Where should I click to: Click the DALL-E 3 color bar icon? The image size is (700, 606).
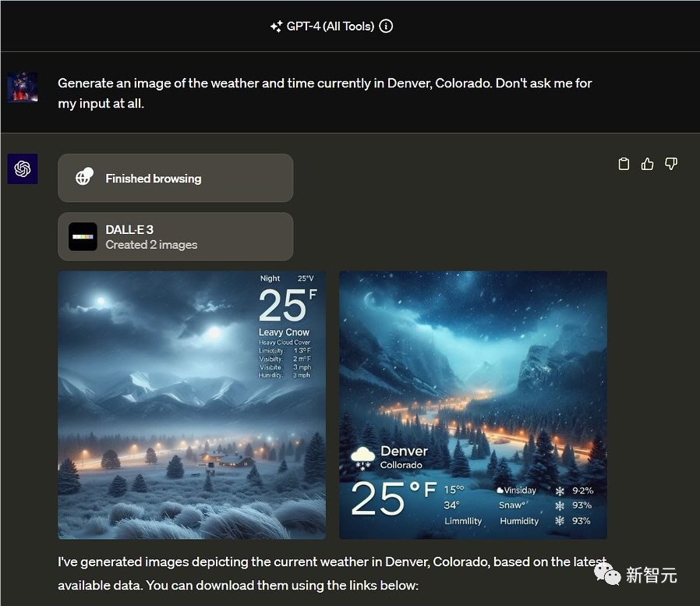[x=83, y=236]
